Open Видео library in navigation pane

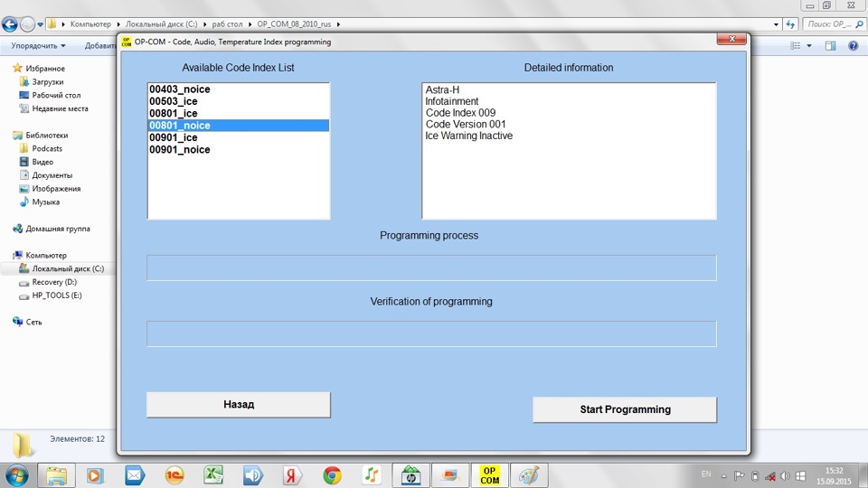[42, 162]
